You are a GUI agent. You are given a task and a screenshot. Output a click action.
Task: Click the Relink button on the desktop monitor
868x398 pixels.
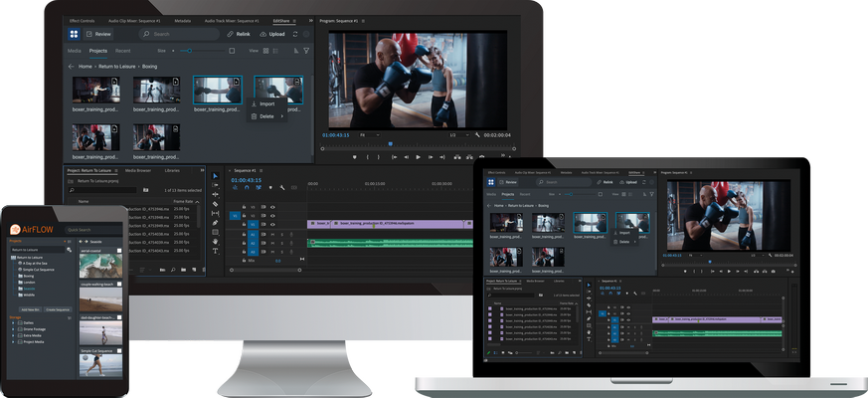[x=240, y=34]
